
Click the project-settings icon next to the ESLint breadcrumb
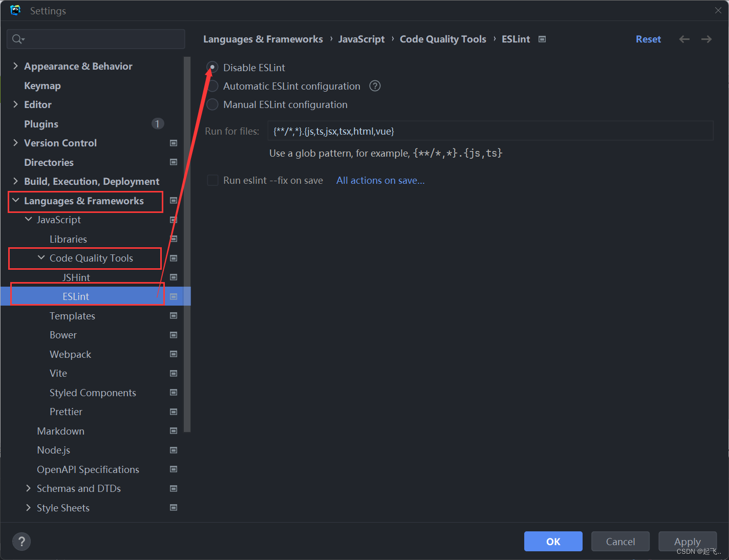pyautogui.click(x=542, y=38)
